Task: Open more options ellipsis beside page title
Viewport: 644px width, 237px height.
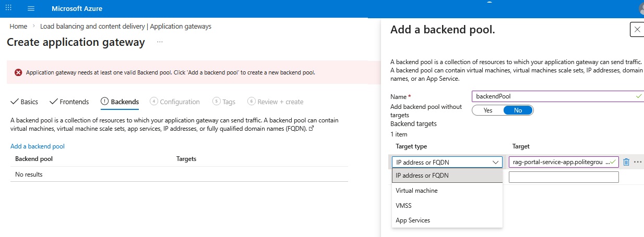Action: pyautogui.click(x=160, y=42)
